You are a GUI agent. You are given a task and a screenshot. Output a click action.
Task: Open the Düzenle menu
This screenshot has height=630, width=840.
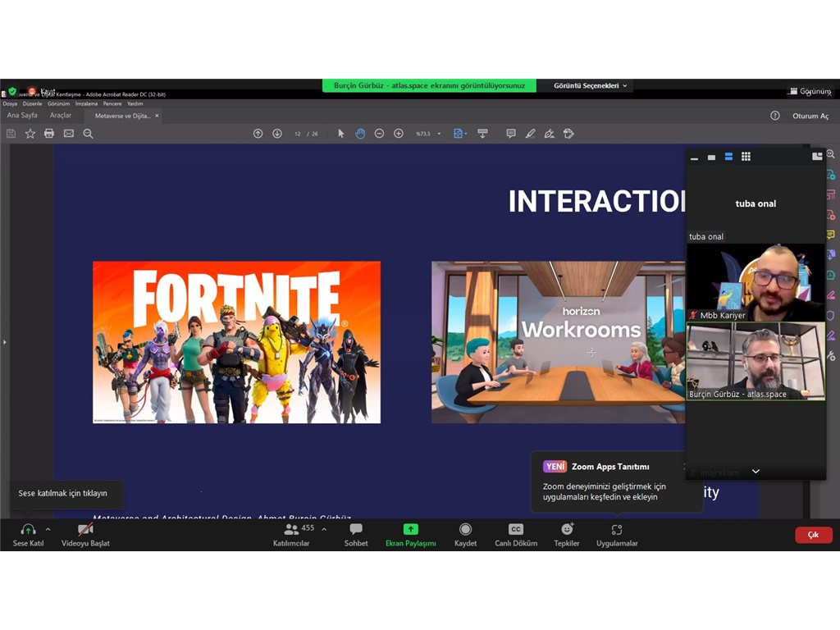32,104
